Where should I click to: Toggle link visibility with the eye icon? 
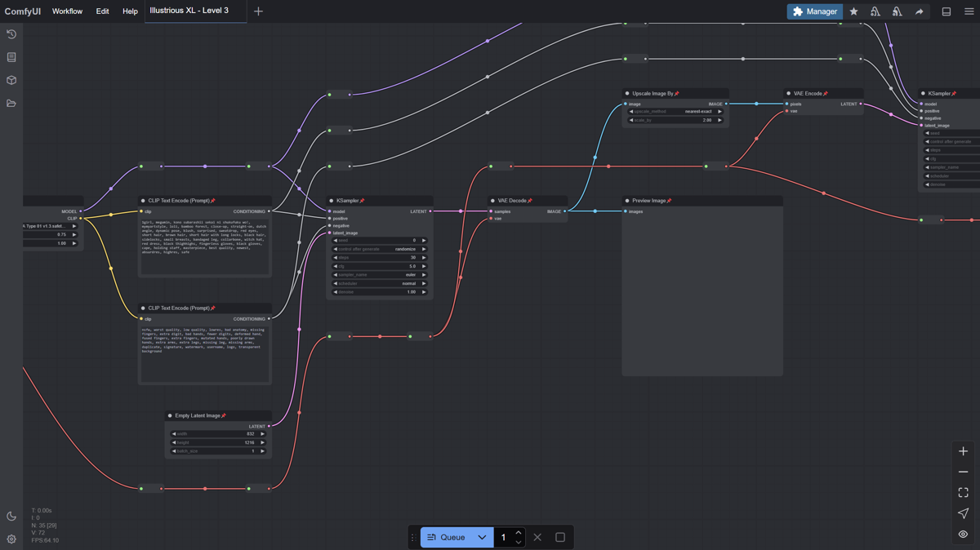963,534
